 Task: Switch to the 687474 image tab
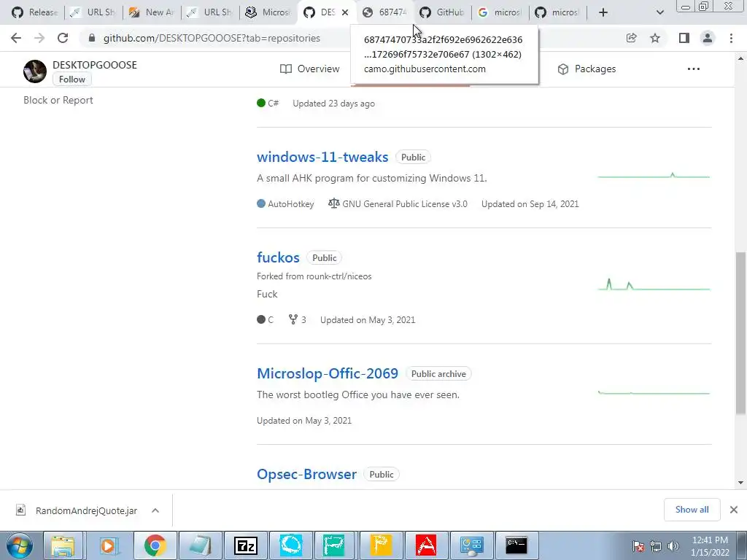[x=385, y=12]
